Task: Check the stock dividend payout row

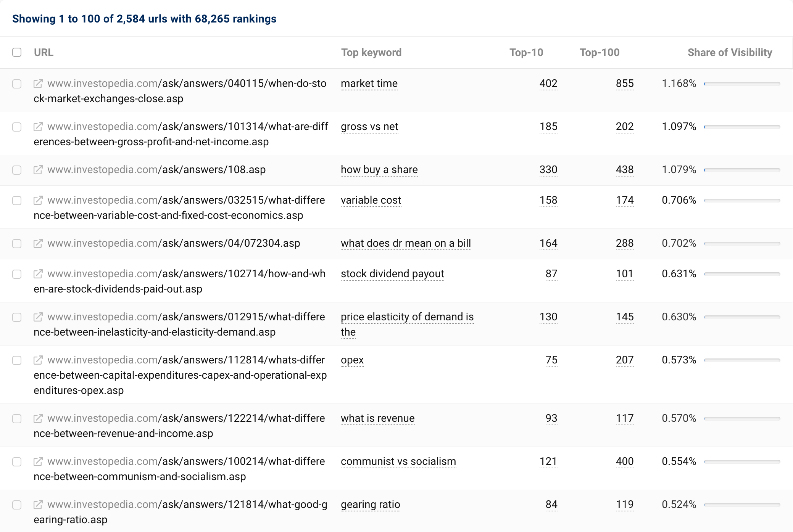Action: (17, 274)
